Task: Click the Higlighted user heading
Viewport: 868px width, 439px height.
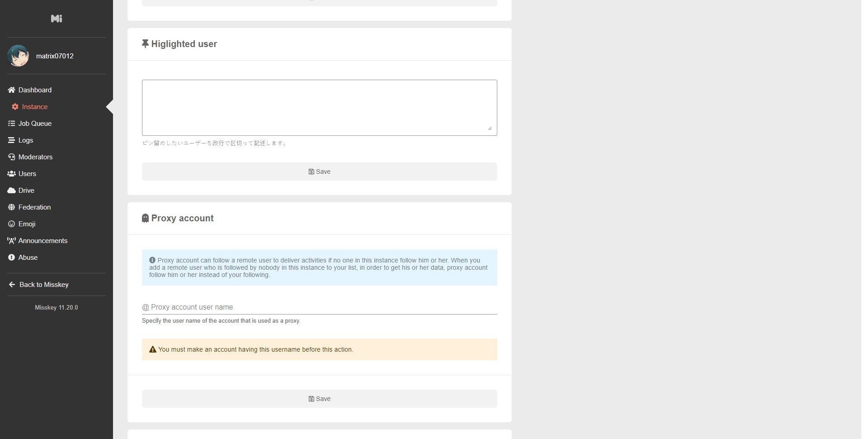Action: click(184, 44)
